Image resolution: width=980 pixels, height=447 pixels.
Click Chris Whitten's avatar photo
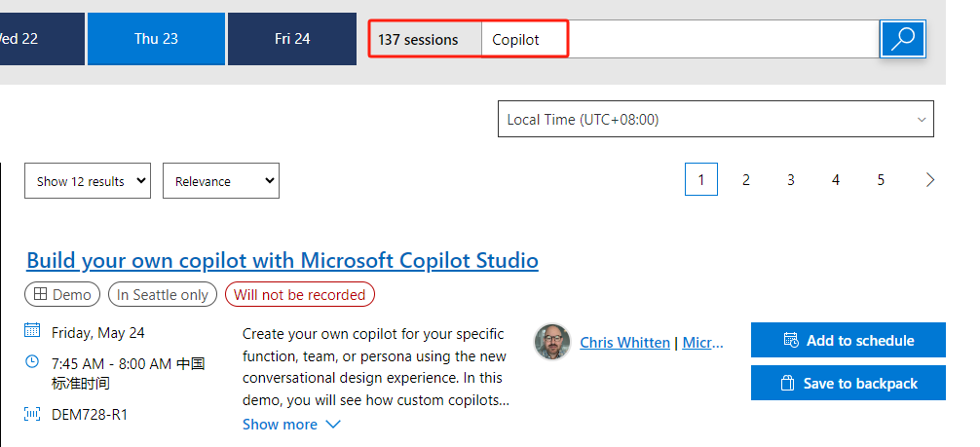coord(552,342)
